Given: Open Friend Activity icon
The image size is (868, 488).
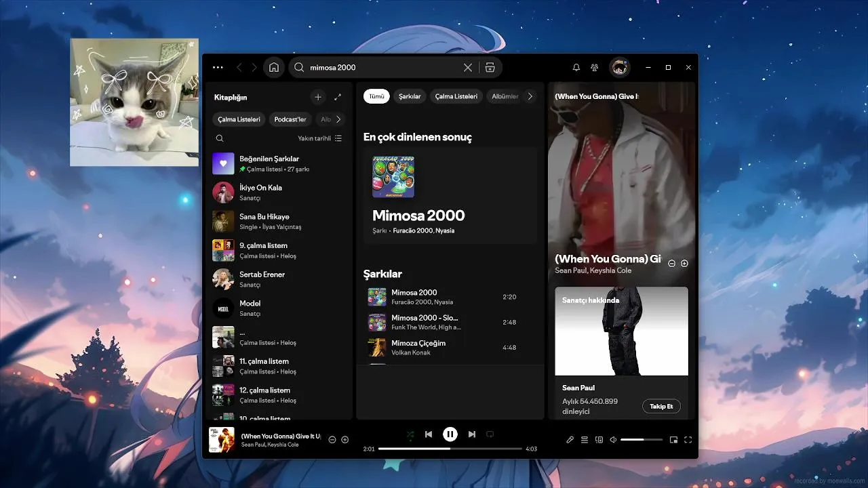Looking at the screenshot, I should pos(595,67).
